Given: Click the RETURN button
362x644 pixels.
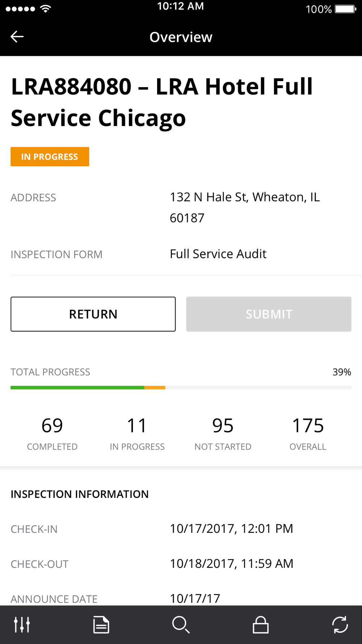Looking at the screenshot, I should point(93,314).
